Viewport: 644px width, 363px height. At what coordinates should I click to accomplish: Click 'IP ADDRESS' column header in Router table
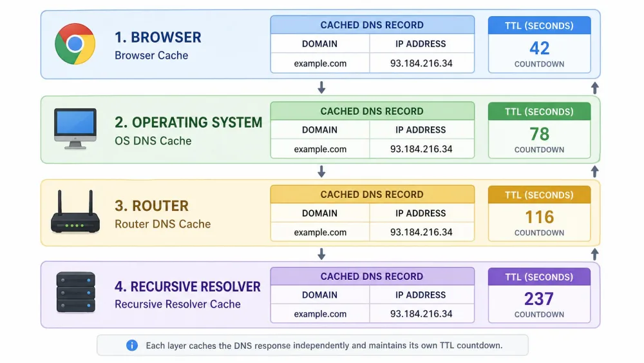pyautogui.click(x=421, y=213)
